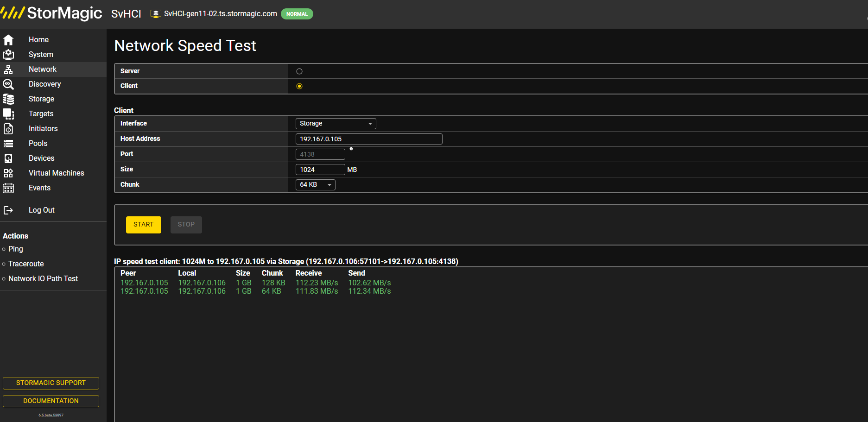Click the IP speed test client summary line

(286, 262)
